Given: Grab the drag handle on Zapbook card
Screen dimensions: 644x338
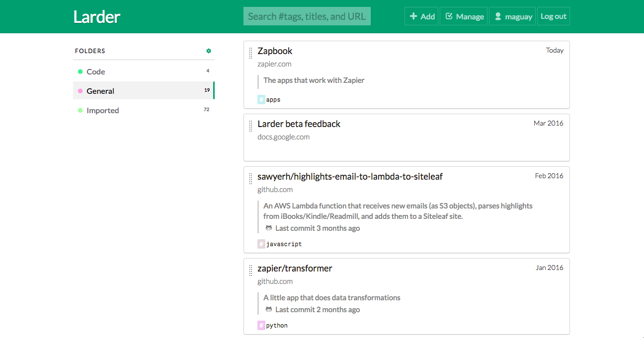Looking at the screenshot, I should [x=250, y=53].
